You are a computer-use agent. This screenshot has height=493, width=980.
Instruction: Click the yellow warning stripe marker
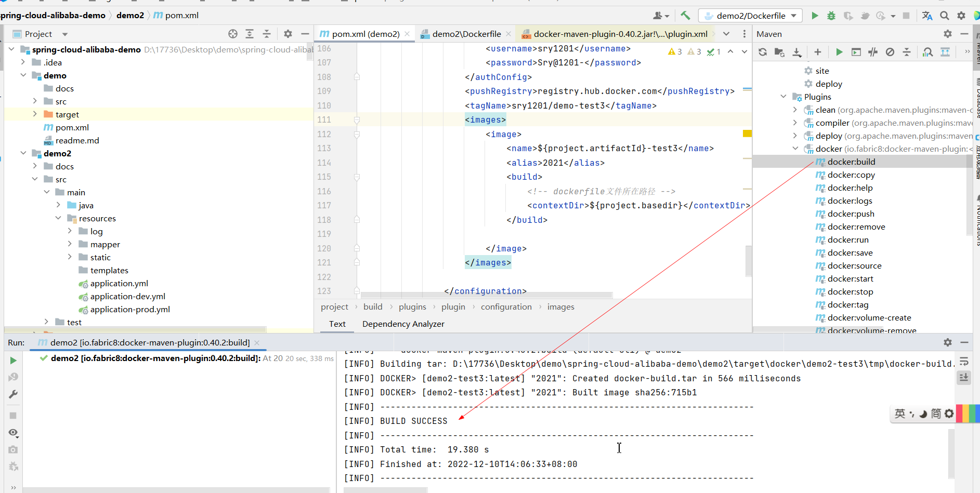coord(747,134)
